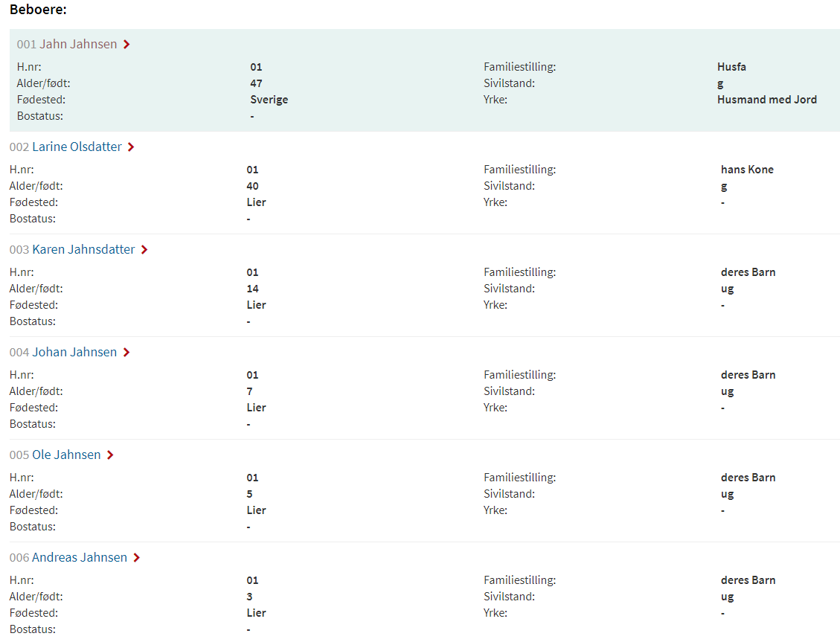Click the red chevron beside Johan Jahnsen
This screenshot has width=840, height=642.
126,353
